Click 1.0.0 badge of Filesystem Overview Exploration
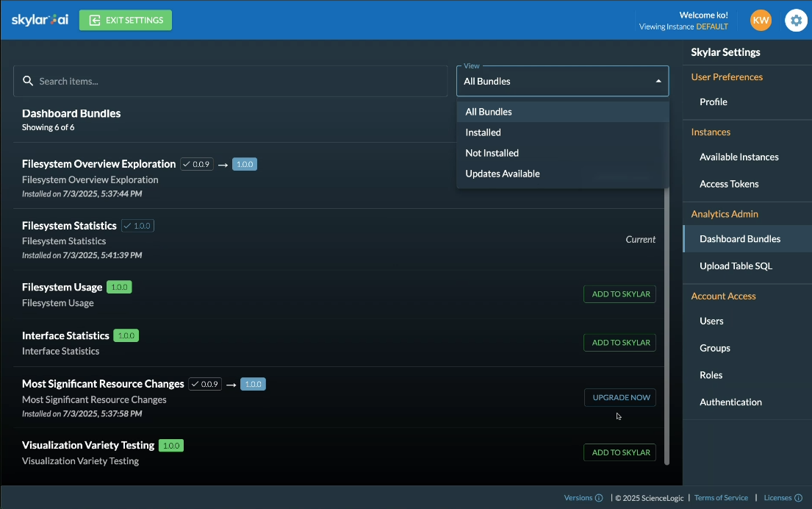Screen dimensions: 812x509 pyautogui.click(x=245, y=164)
